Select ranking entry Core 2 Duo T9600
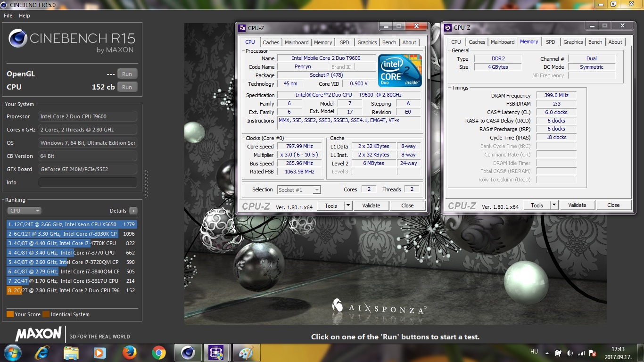The image size is (644, 362). [72, 290]
